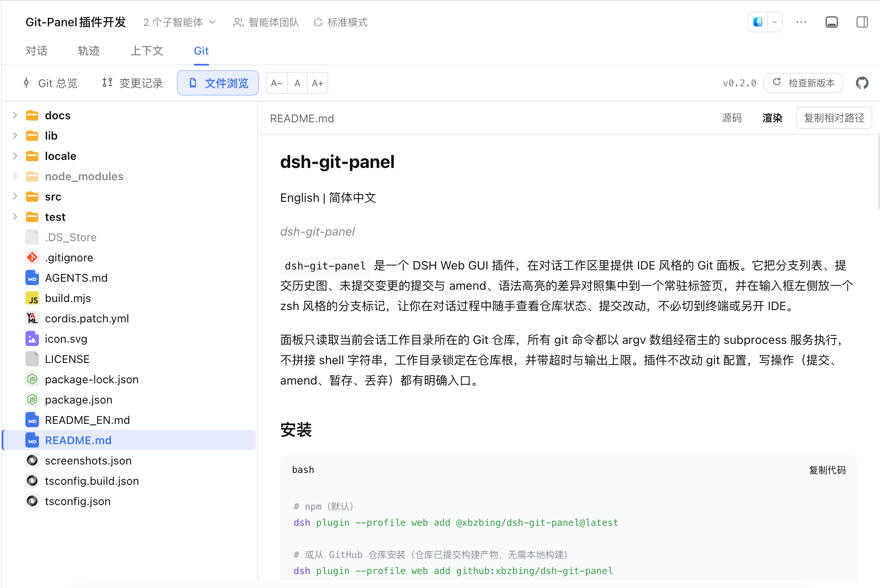The width and height of the screenshot is (880, 588).
Task: Click the icon.svg image icon
Action: 32,338
